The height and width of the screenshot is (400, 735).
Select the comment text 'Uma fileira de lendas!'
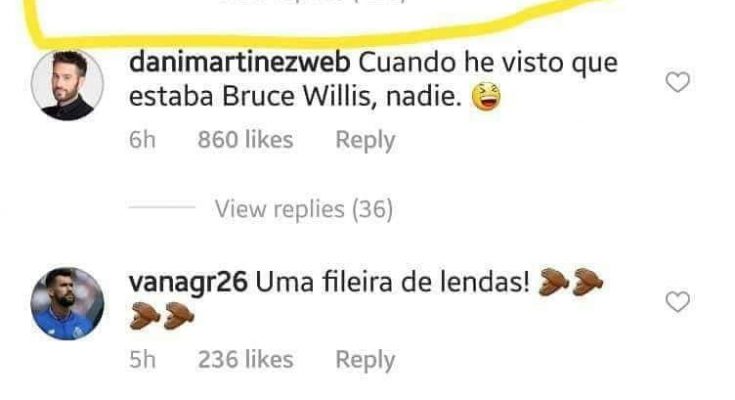point(393,282)
